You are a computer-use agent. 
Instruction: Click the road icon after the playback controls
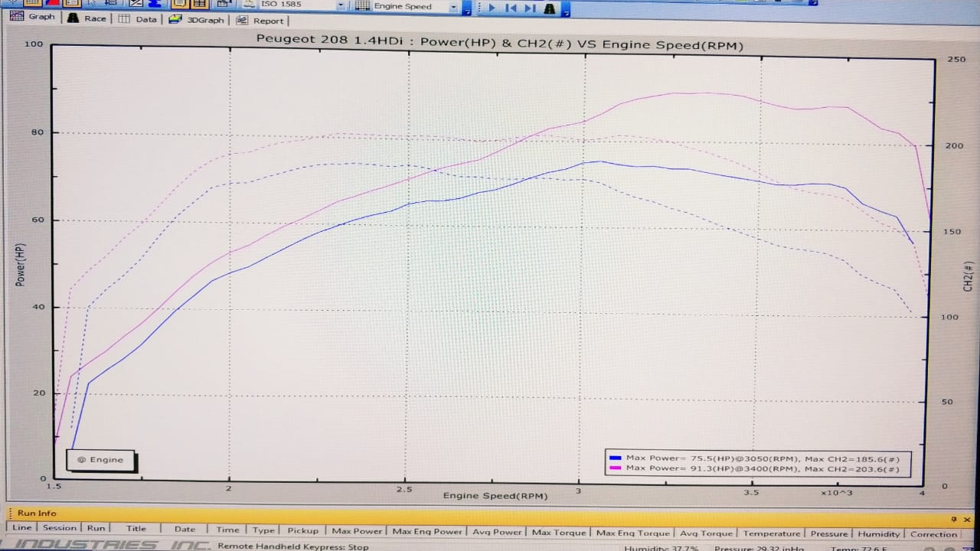click(549, 8)
